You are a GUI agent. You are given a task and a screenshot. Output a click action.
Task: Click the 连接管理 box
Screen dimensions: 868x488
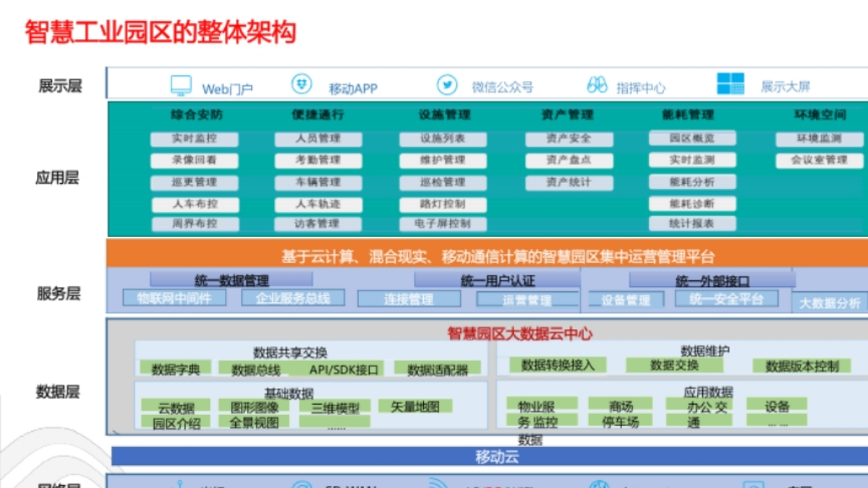click(x=409, y=299)
